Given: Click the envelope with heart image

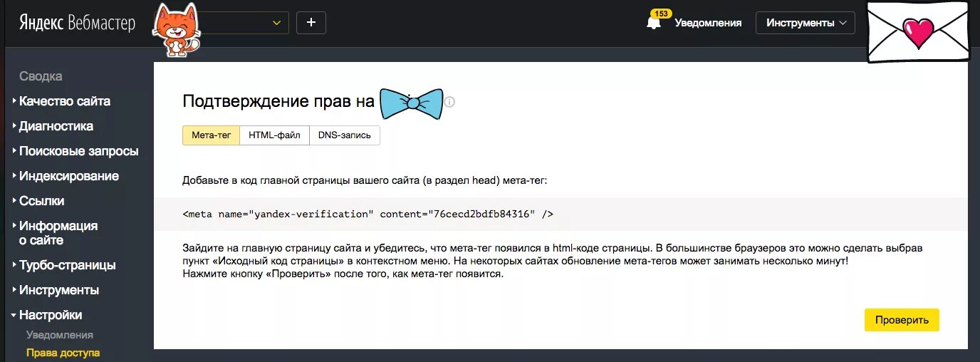Looking at the screenshot, I should click(x=917, y=32).
